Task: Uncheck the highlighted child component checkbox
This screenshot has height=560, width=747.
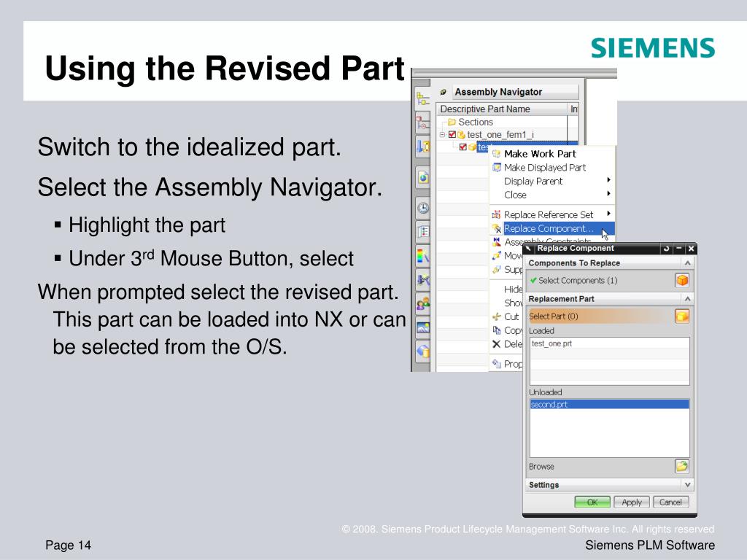Action: [x=462, y=147]
